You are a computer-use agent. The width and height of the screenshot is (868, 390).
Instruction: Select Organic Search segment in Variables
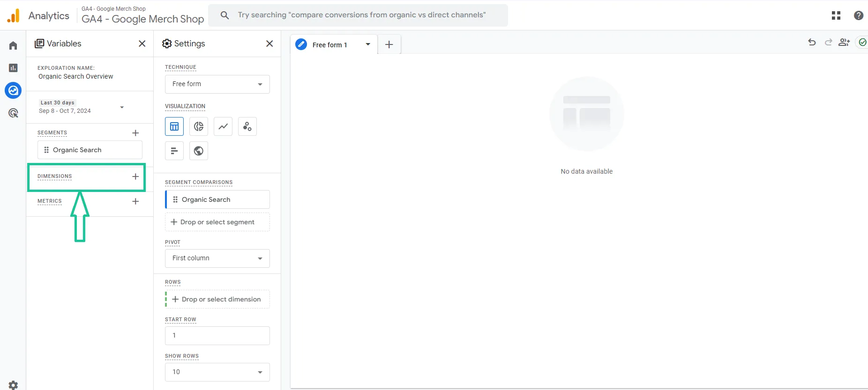coord(90,150)
